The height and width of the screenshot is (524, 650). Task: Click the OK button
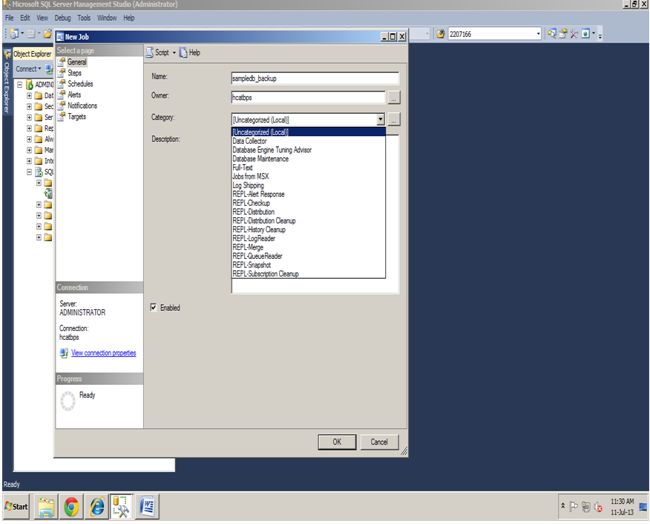337,442
